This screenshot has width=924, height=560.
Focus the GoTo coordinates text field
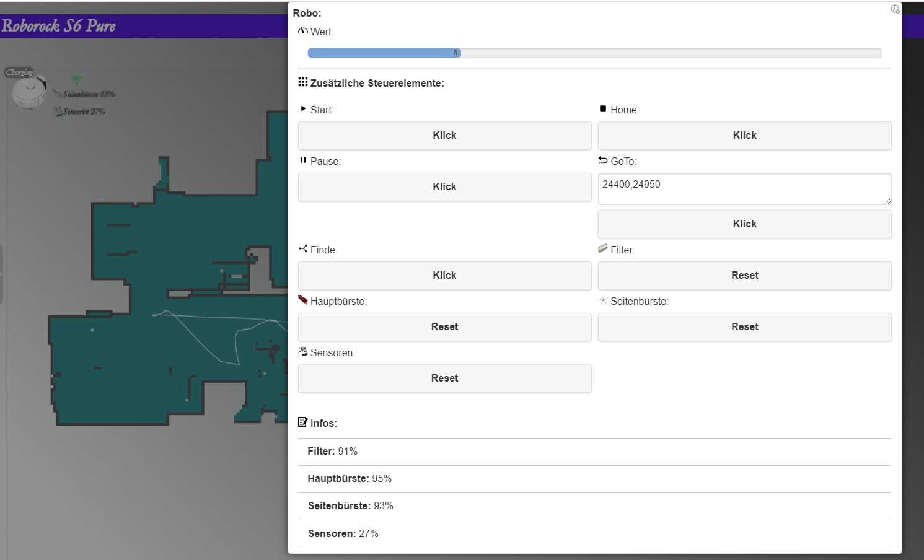pyautogui.click(x=744, y=188)
